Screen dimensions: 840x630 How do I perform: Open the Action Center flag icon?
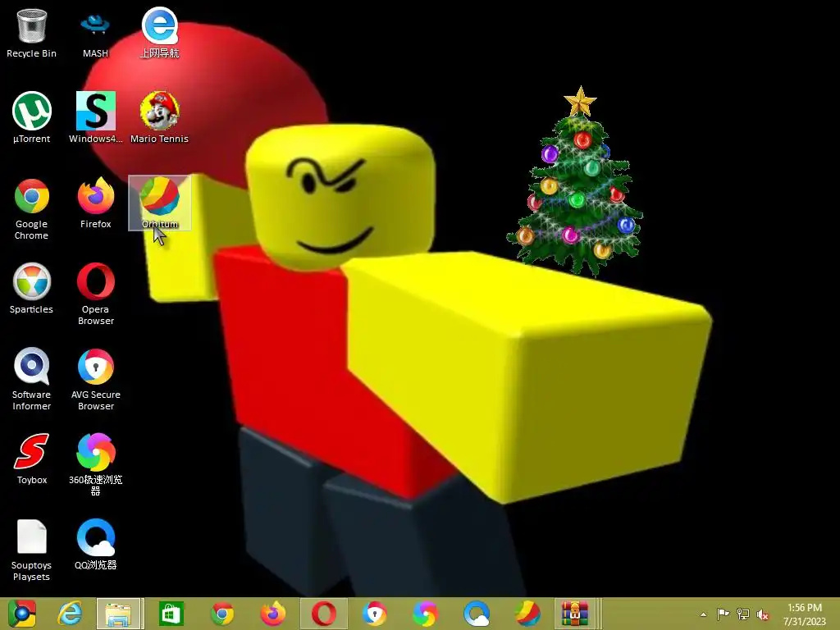[x=723, y=614]
